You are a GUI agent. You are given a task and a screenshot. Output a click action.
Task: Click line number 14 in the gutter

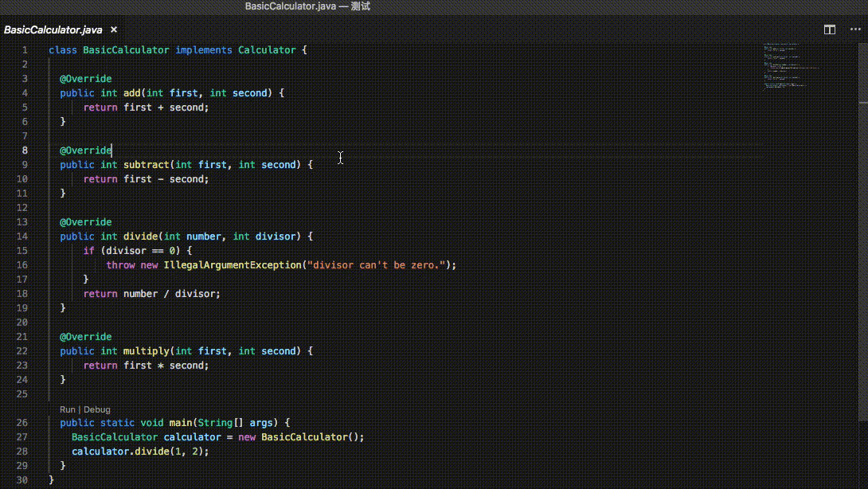[x=22, y=237]
